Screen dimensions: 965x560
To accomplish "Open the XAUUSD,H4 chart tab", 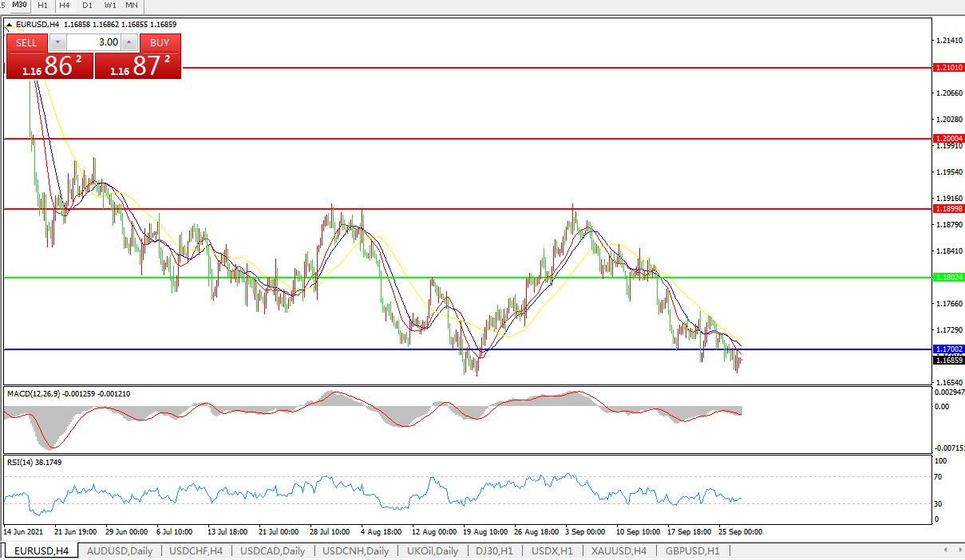I will [618, 551].
